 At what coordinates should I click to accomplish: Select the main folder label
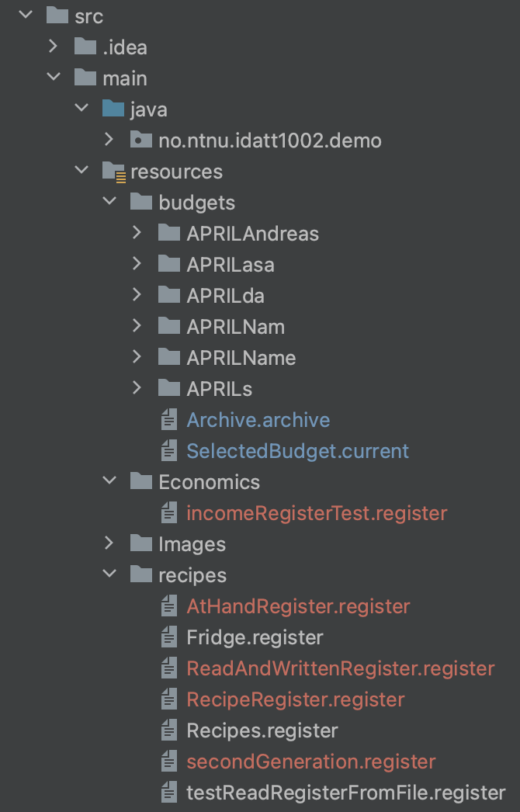pos(125,78)
